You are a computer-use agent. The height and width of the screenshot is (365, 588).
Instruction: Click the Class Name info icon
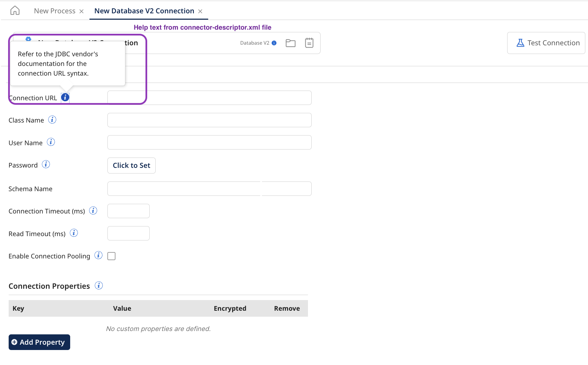(x=52, y=120)
